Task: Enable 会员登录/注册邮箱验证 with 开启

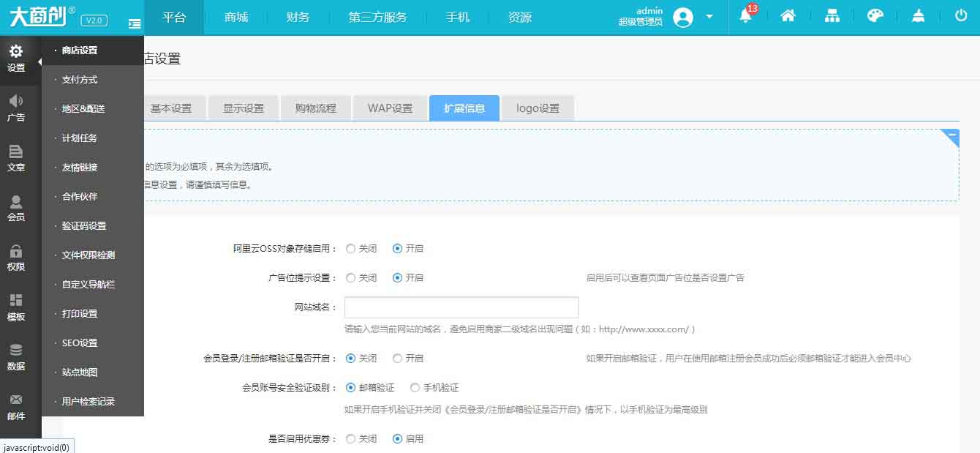Action: (x=397, y=359)
